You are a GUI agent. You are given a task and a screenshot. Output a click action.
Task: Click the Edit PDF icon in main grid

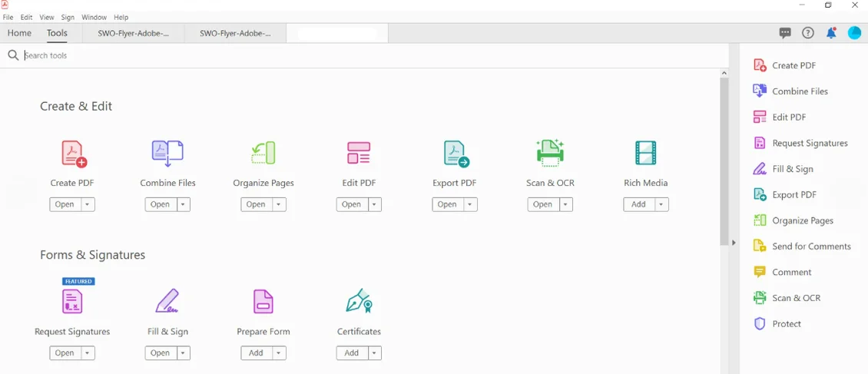(x=359, y=153)
